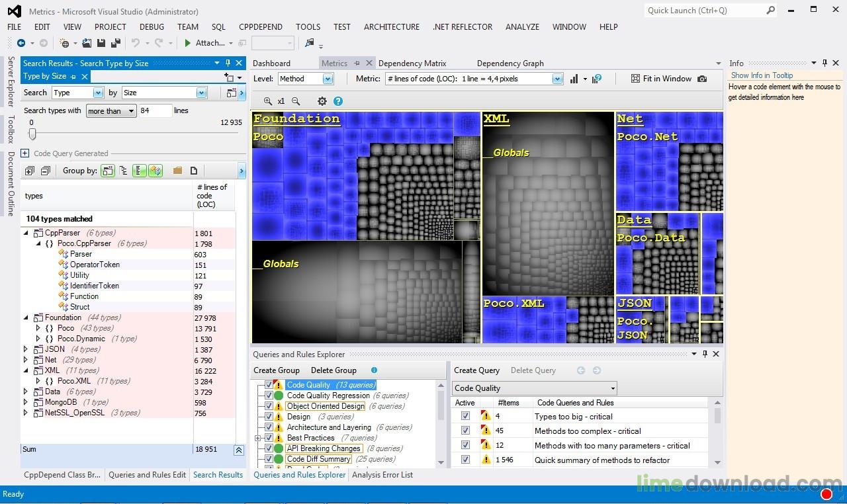Toggle group by assembly icon
The height and width of the screenshot is (504, 847).
108,171
